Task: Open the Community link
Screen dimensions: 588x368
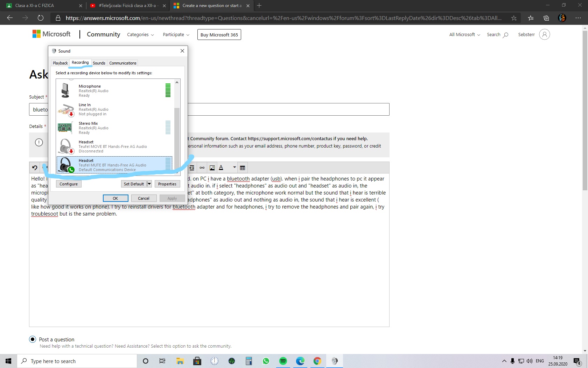Action: click(104, 34)
